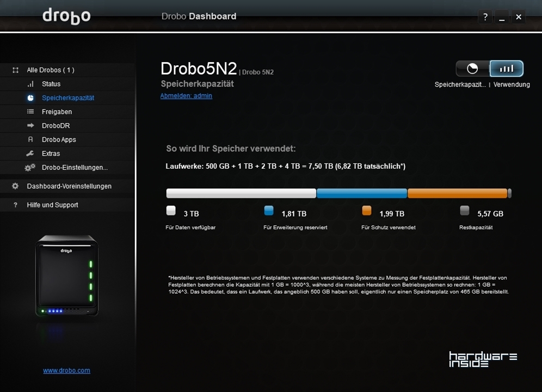Click the Restkapazität label
The width and height of the screenshot is (542, 392).
[x=476, y=228]
